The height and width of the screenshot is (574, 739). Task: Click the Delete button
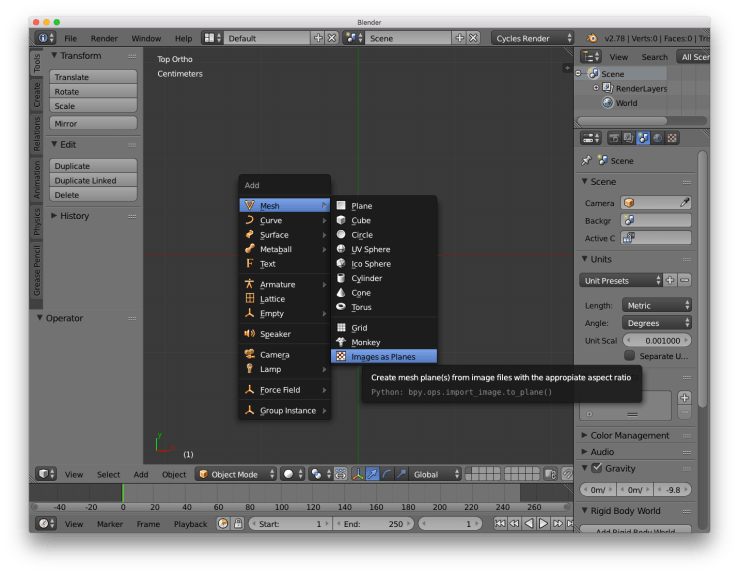click(93, 195)
